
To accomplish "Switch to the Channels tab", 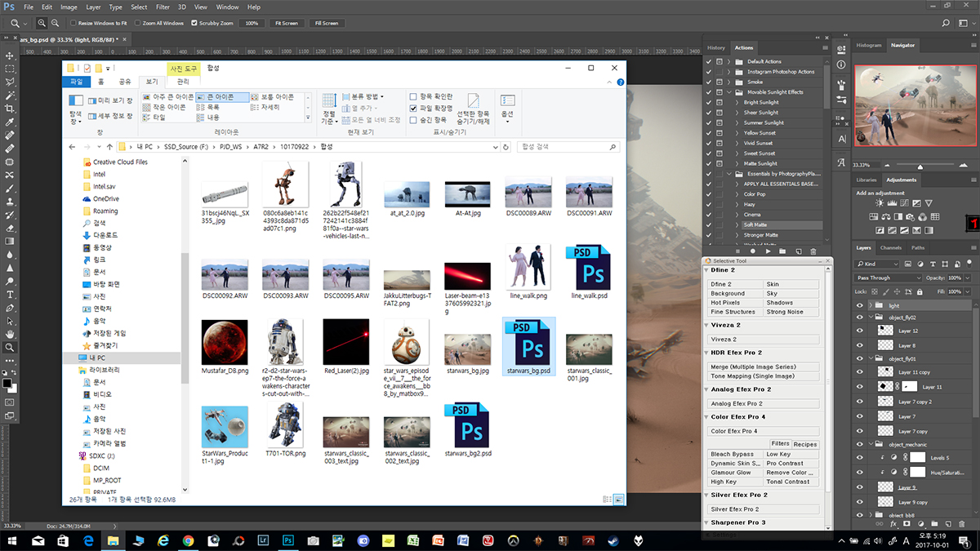I will 891,247.
